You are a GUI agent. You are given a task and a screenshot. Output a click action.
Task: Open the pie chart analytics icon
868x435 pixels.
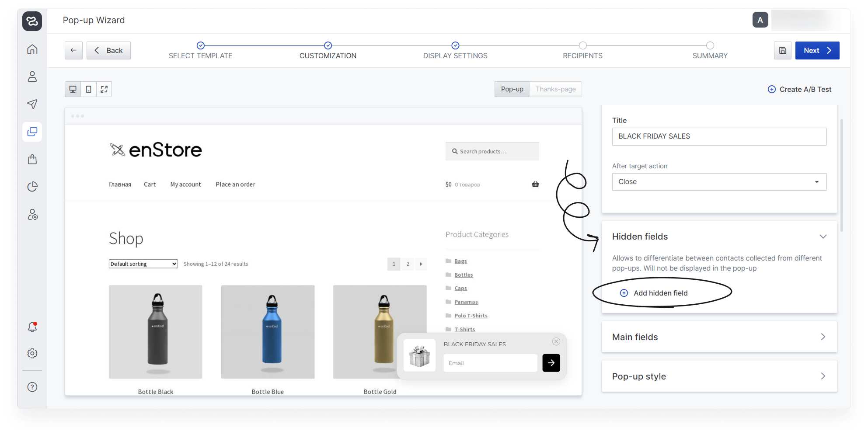(32, 187)
